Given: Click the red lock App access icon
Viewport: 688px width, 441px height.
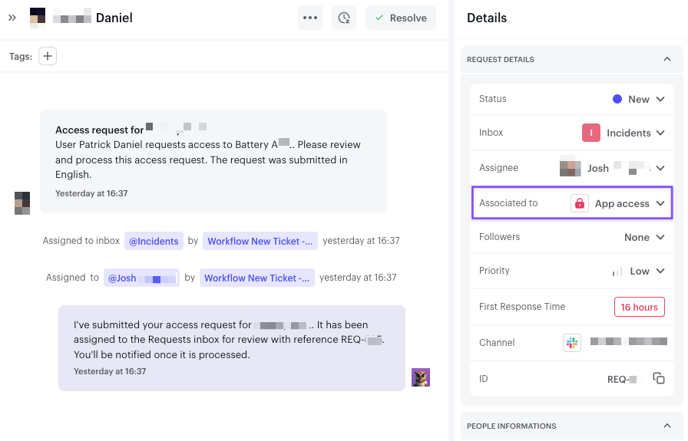Looking at the screenshot, I should click(579, 204).
